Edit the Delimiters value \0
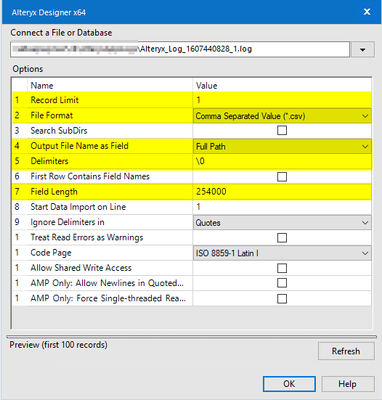Screen dimensions: 382x400 point(282,161)
